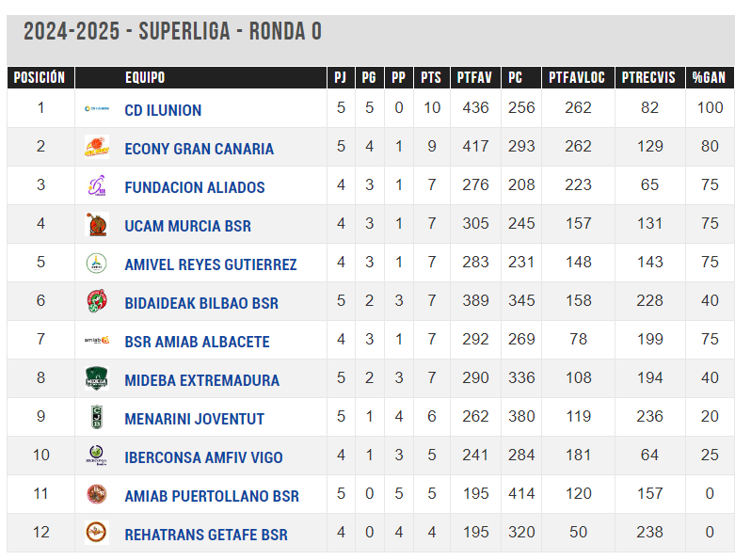The width and height of the screenshot is (735, 560).
Task: Click the Fundacion Aliados purple logo
Action: [x=97, y=185]
